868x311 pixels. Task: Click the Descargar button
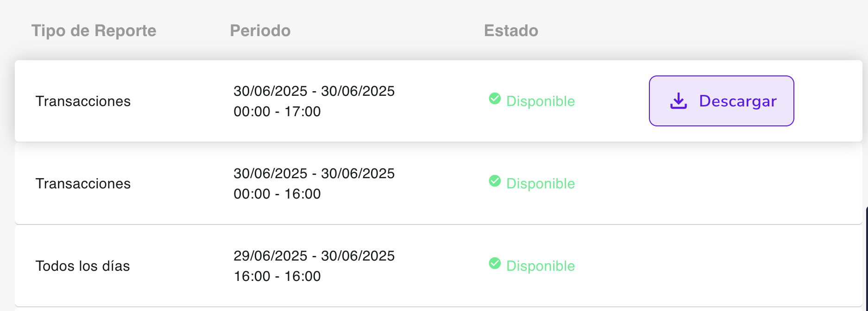tap(721, 101)
